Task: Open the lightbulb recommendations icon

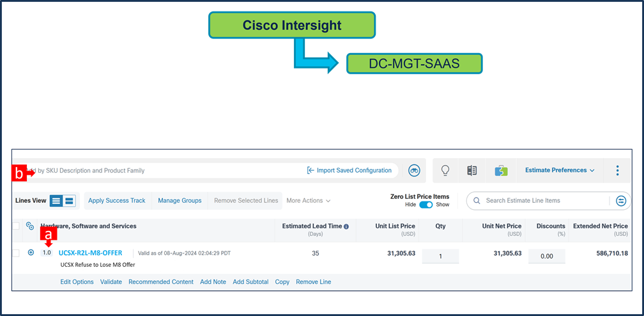Action: (x=445, y=170)
